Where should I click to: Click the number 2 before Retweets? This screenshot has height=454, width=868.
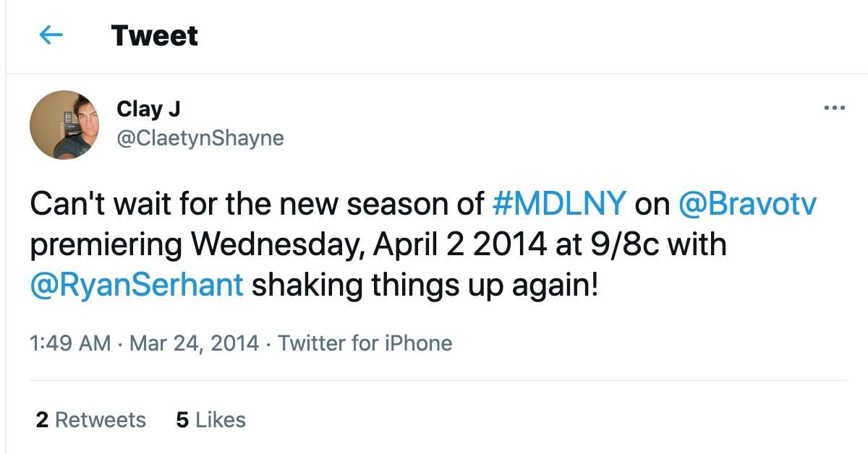point(42,420)
